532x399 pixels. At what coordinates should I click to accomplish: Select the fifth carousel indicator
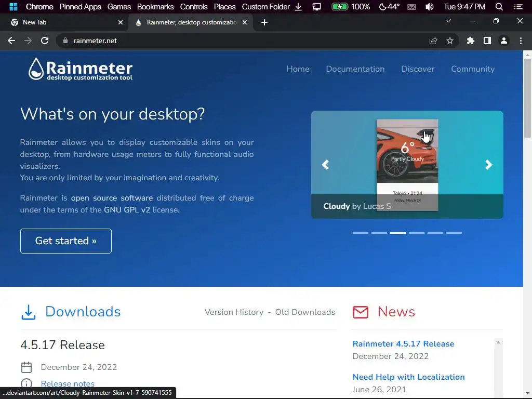[x=435, y=233]
